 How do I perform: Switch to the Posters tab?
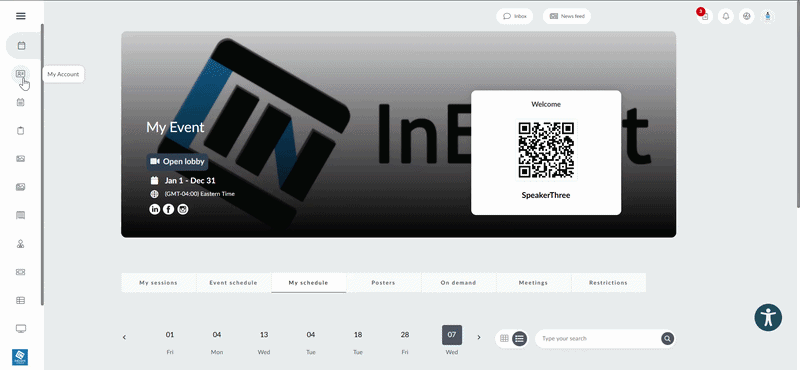[x=384, y=283]
